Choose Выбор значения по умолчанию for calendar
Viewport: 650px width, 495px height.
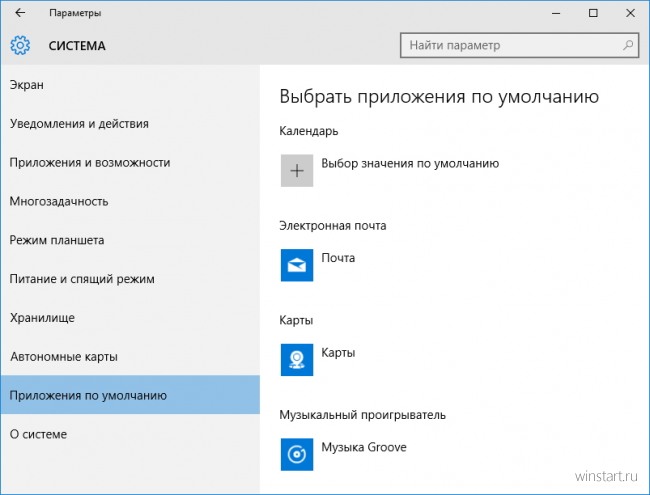[410, 163]
